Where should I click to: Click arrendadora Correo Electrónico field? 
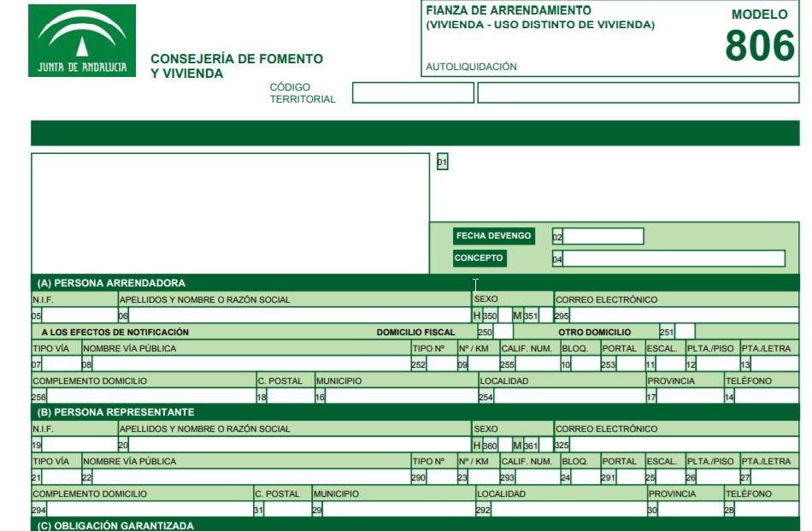(684, 316)
